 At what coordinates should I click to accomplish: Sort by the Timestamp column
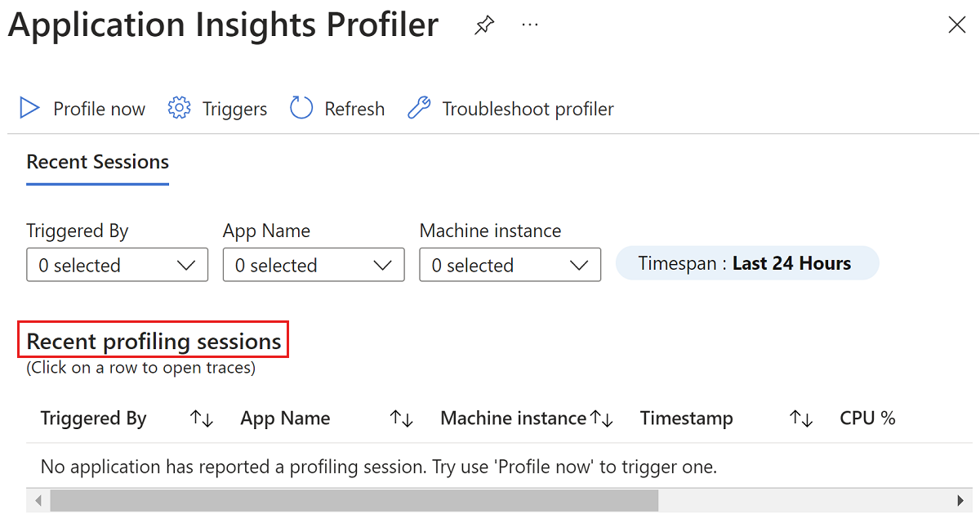pyautogui.click(x=801, y=418)
